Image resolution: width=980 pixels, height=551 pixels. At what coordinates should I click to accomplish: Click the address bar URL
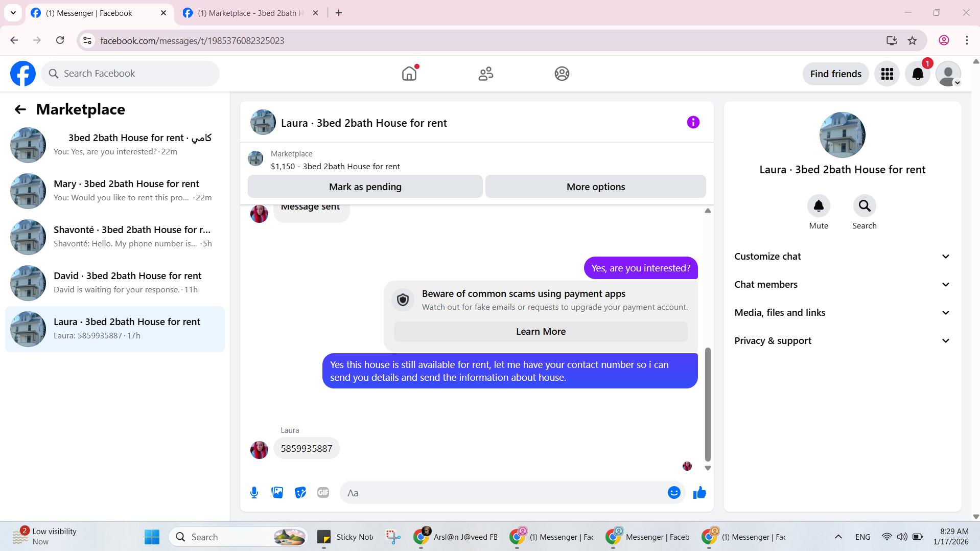tap(192, 40)
